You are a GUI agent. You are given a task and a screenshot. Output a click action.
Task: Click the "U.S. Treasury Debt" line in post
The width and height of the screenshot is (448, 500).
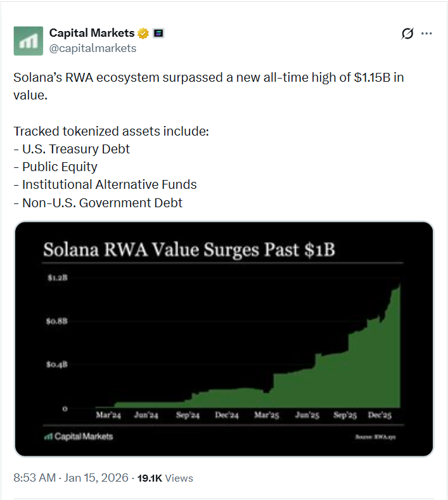(72, 150)
